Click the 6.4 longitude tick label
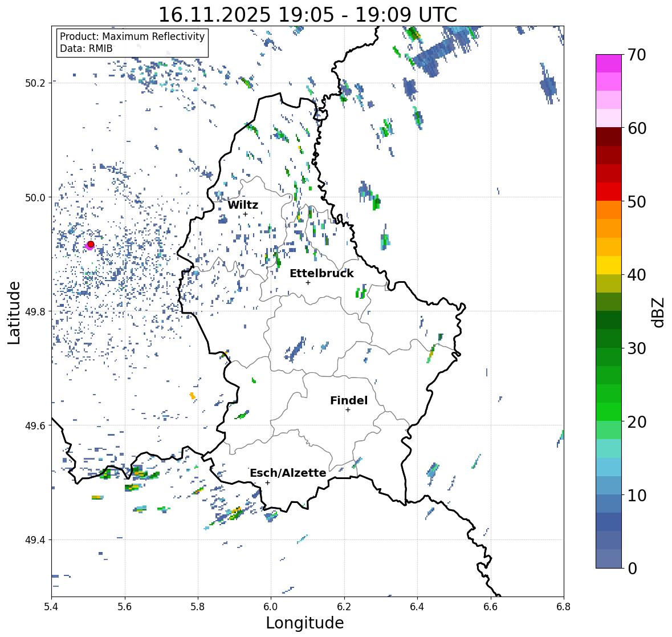This screenshot has height=637, width=672. tap(417, 607)
